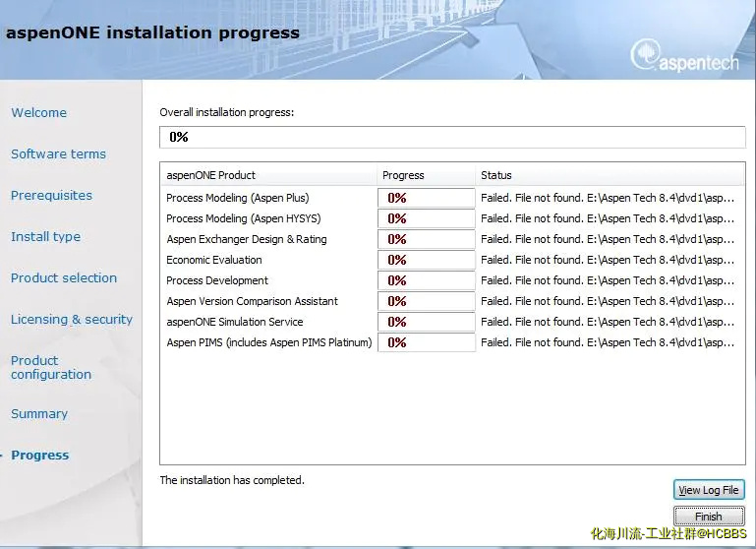Select Aspen Exchanger Design & Rating row
The height and width of the screenshot is (549, 756).
coord(452,239)
